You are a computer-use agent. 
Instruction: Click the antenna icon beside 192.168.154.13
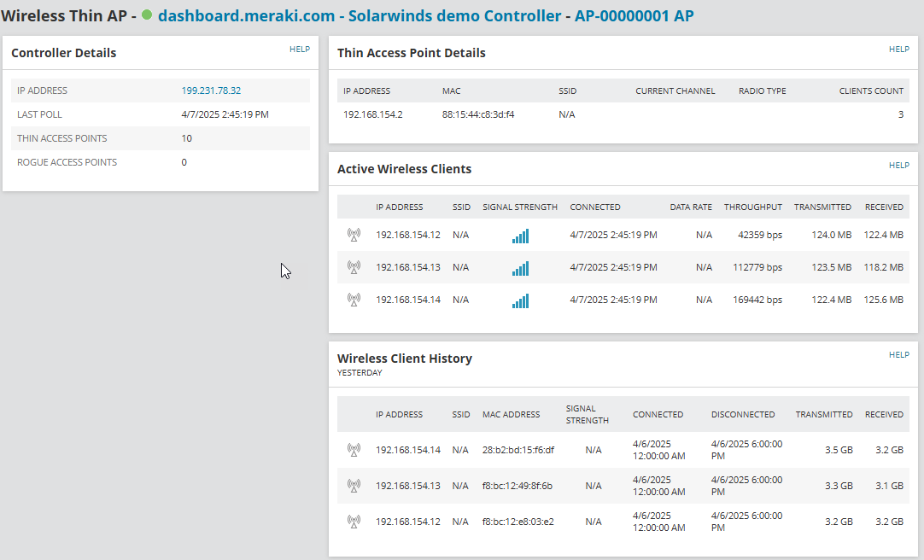point(354,267)
